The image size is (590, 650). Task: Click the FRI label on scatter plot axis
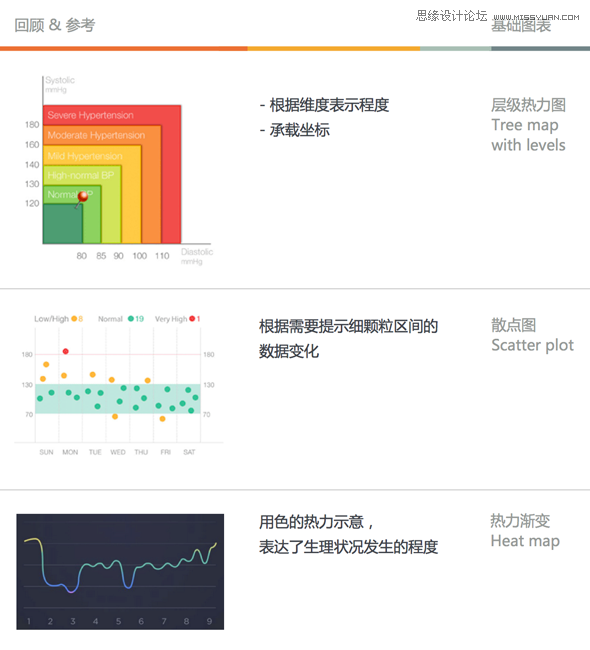pos(165,452)
